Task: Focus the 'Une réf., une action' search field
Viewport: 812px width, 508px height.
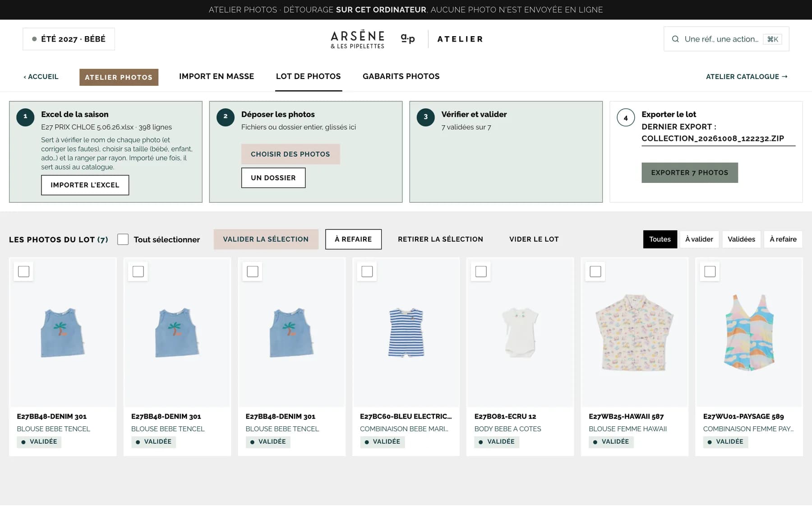Action: click(x=726, y=39)
